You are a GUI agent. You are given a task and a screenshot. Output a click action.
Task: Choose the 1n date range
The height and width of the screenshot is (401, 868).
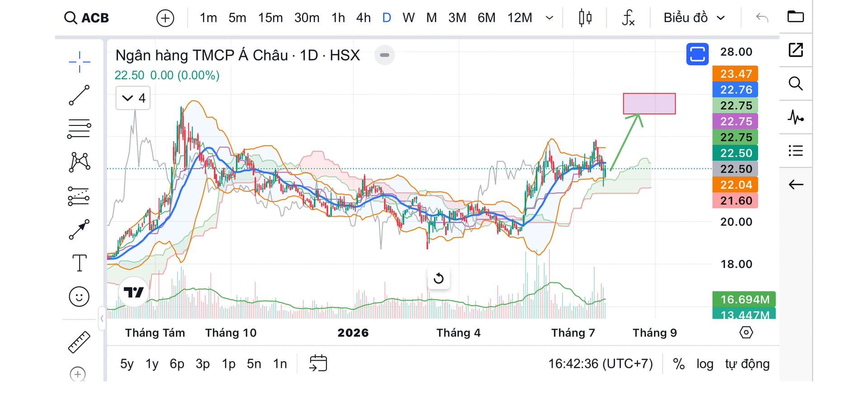(280, 364)
